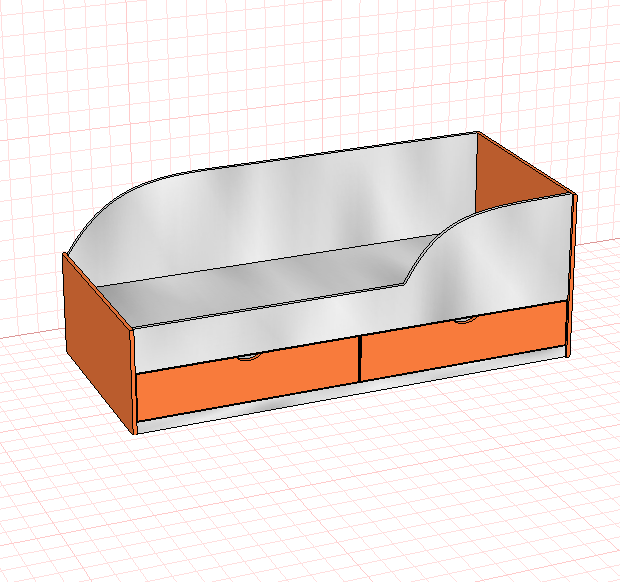Select the orange left end panel

point(99,344)
